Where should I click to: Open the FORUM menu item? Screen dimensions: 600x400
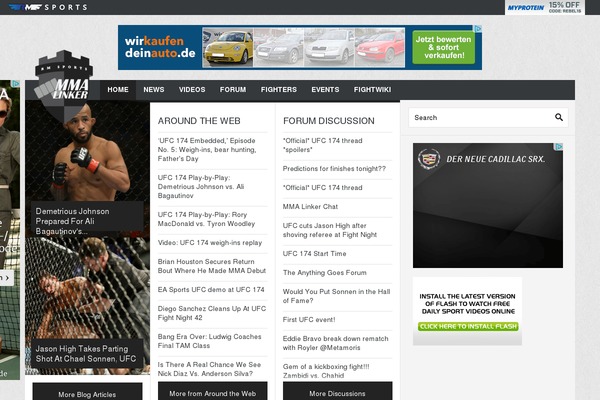pos(233,90)
